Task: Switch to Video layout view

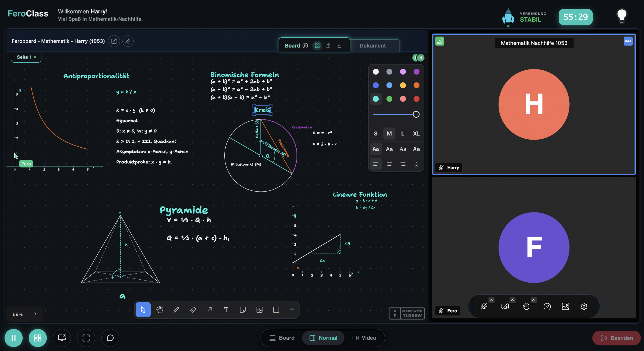Action: tap(364, 338)
